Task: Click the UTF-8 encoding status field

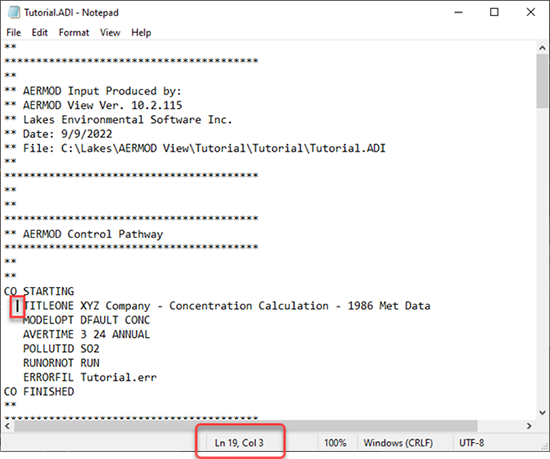Action: coord(472,443)
